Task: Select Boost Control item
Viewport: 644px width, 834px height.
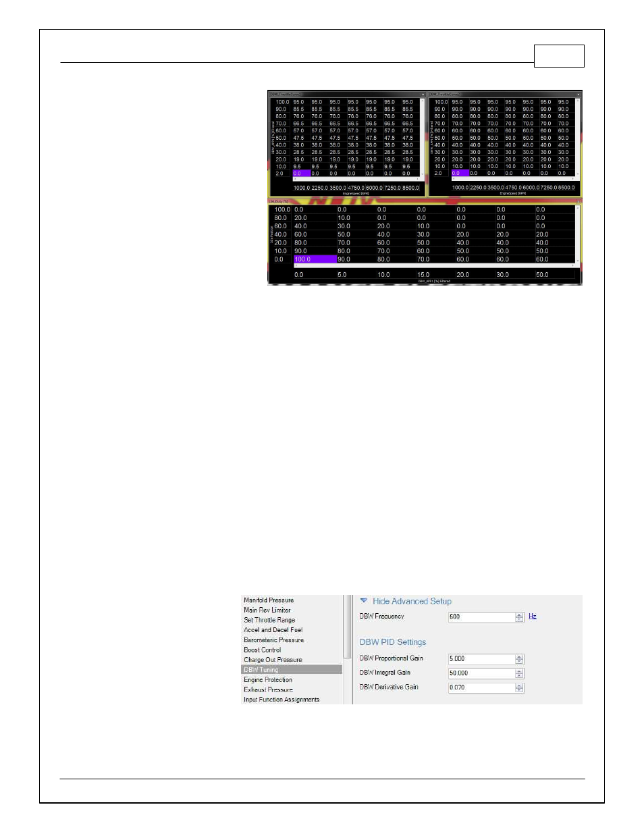Action: tap(262, 650)
